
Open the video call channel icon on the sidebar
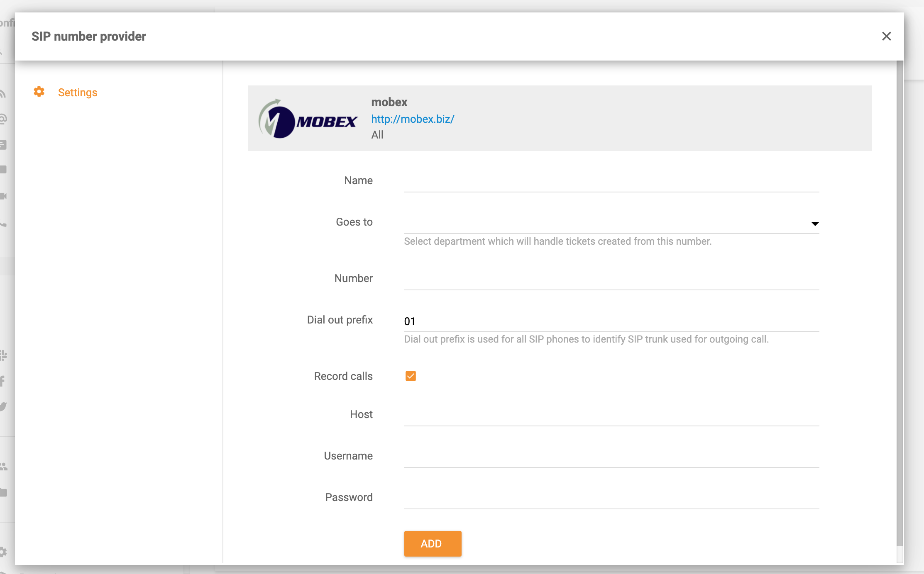tap(3, 196)
